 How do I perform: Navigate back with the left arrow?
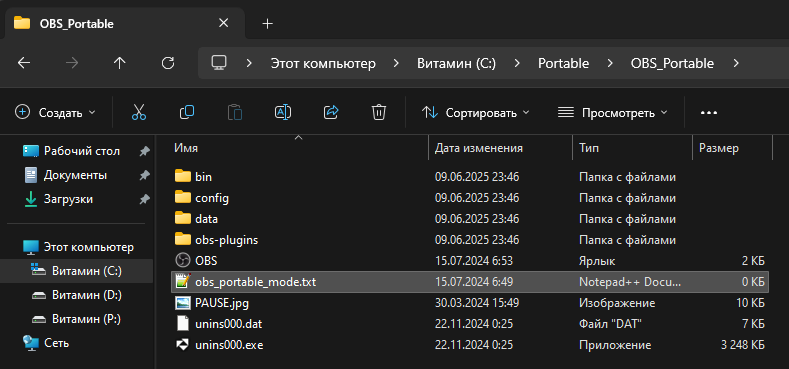click(24, 63)
